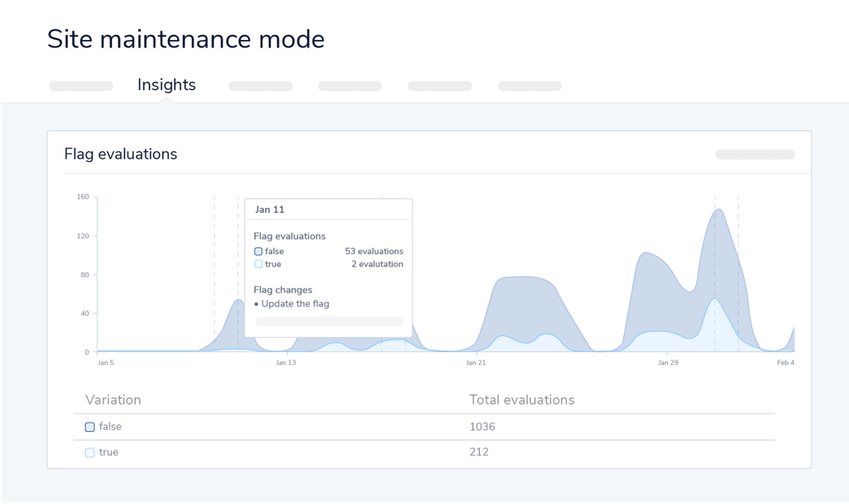Click the Jan 29 axis label

[668, 362]
